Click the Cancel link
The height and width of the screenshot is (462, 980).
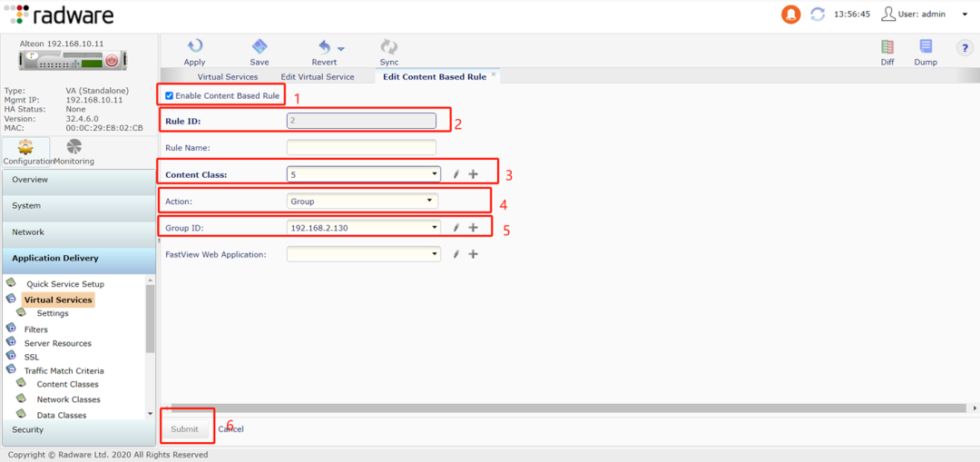point(230,428)
